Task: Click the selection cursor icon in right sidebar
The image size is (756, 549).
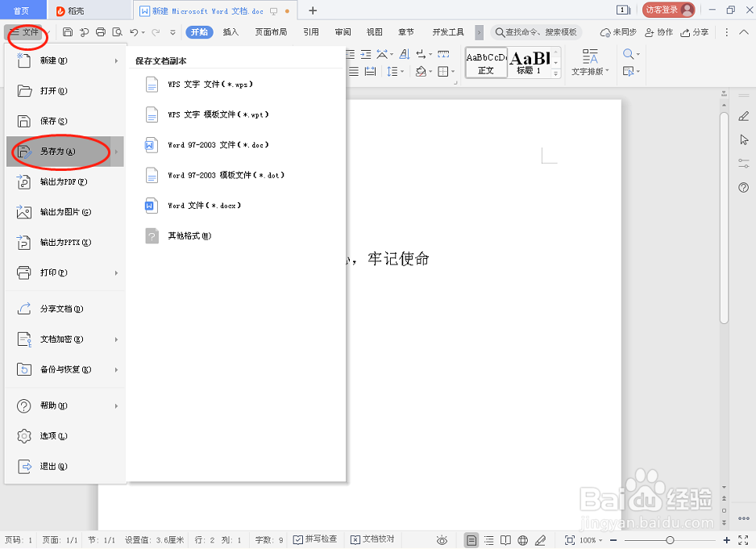Action: point(744,139)
